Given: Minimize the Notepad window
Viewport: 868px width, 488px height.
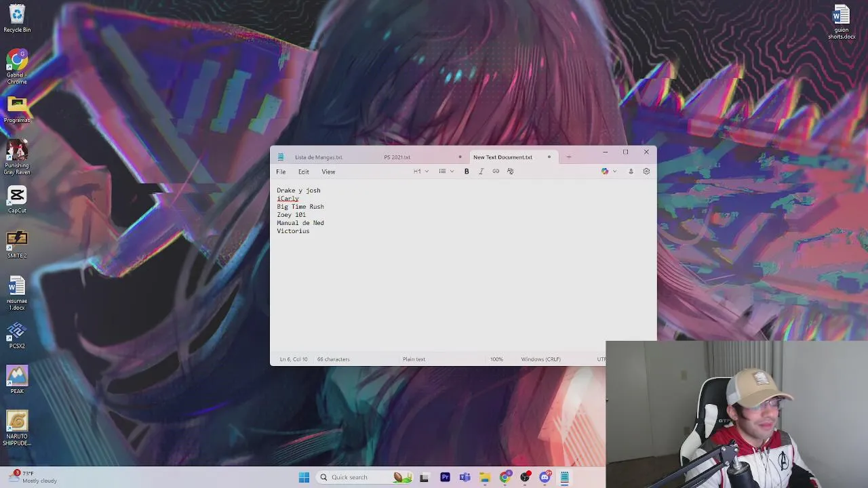Looking at the screenshot, I should 605,152.
